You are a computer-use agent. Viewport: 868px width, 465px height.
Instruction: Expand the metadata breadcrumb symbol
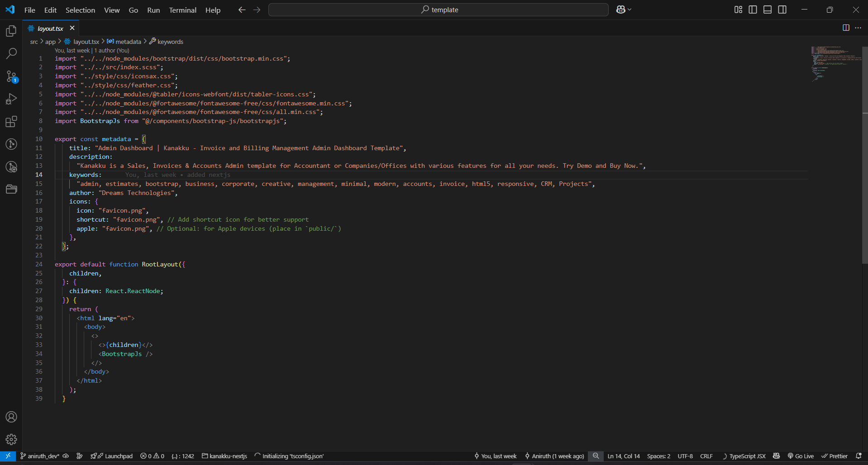124,42
